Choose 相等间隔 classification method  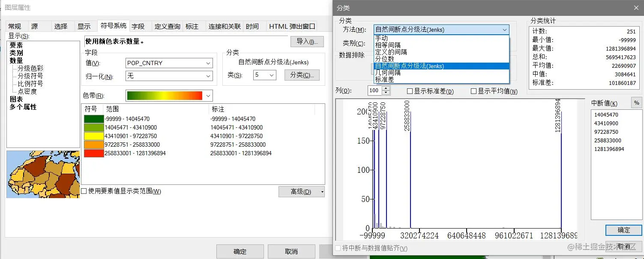(x=441, y=45)
